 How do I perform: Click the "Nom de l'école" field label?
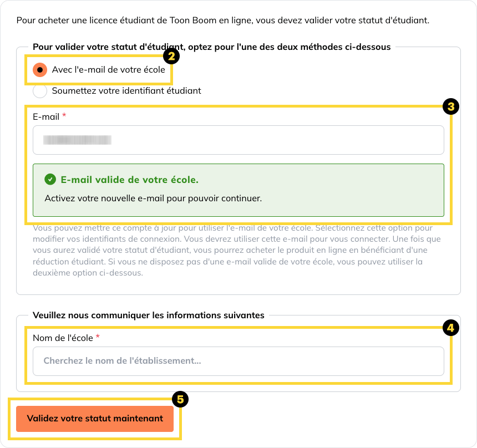click(x=63, y=338)
